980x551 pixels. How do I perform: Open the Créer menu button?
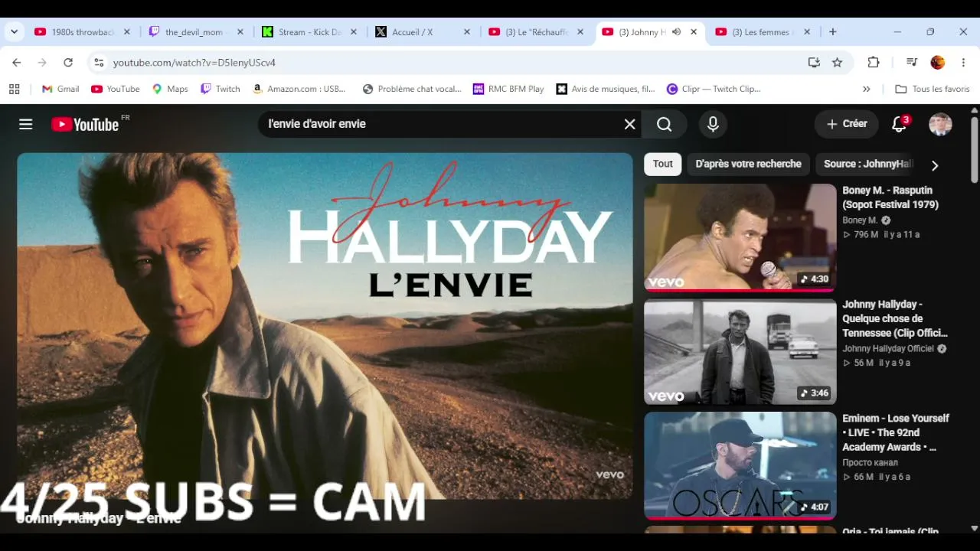tap(847, 124)
